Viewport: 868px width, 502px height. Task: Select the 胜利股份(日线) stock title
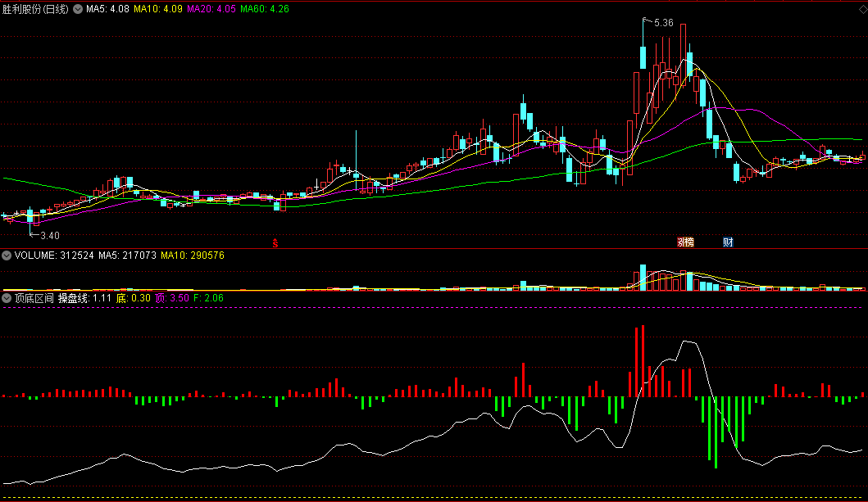coord(35,9)
